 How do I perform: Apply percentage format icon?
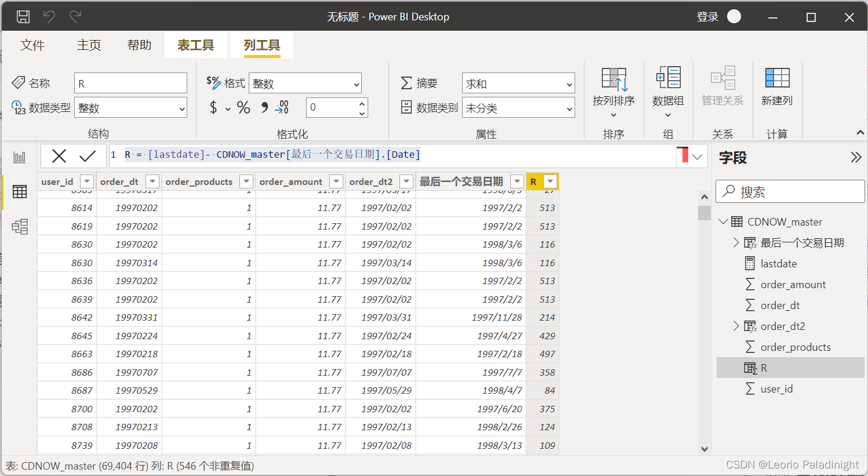[244, 107]
